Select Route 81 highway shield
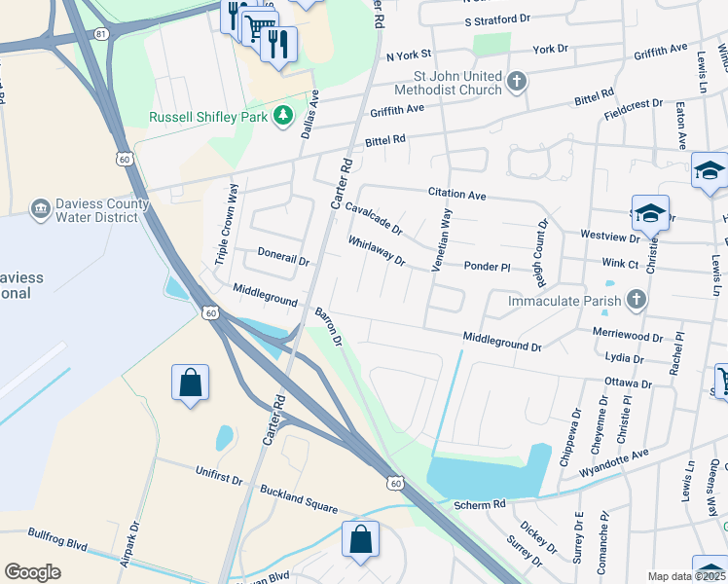Screen dimensions: 728x584 [101, 33]
